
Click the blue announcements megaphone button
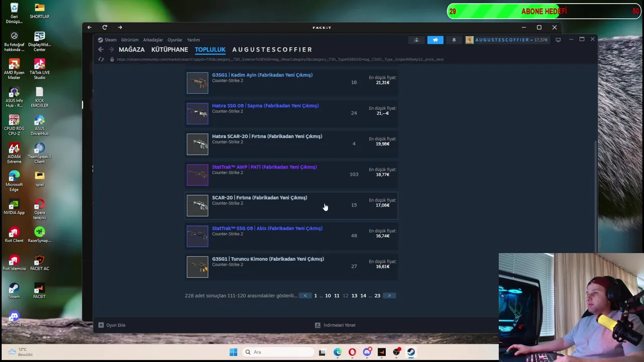click(435, 40)
